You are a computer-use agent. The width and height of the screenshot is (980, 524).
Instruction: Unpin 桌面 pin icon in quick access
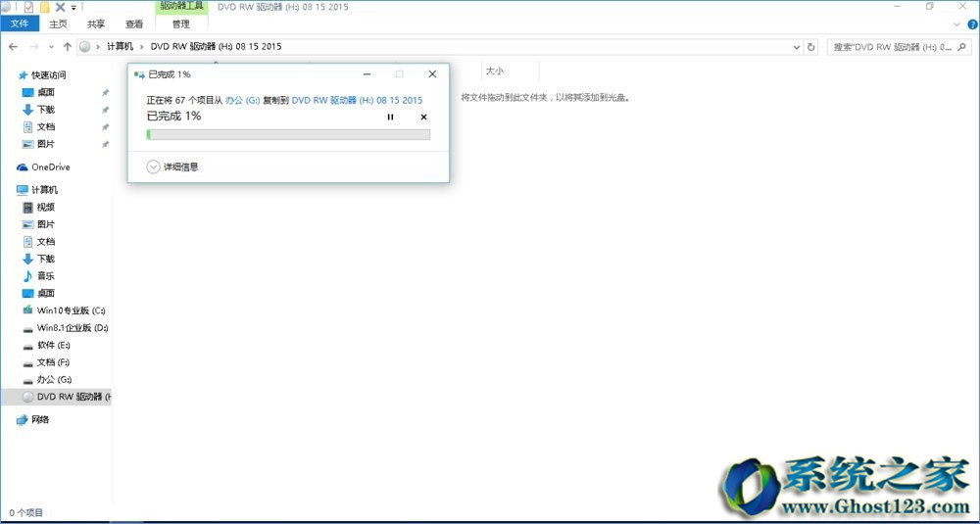click(x=105, y=92)
